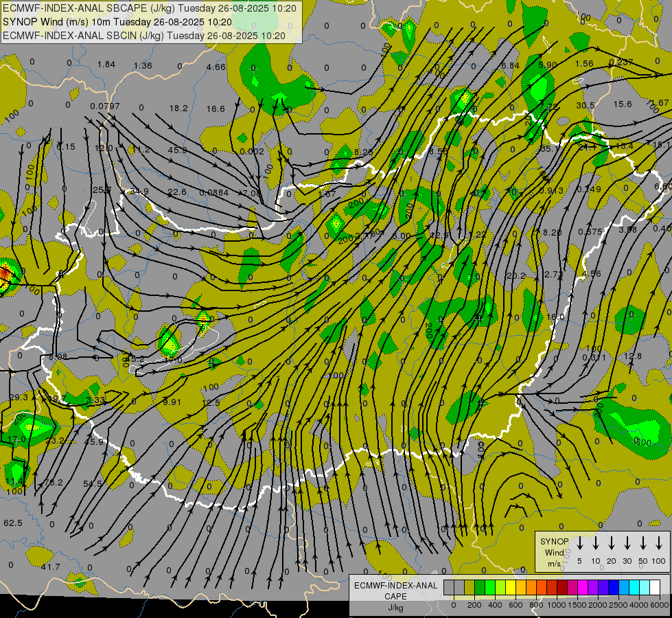The height and width of the screenshot is (618, 672).
Task: Click the map value 4.66
Action: 216,67
